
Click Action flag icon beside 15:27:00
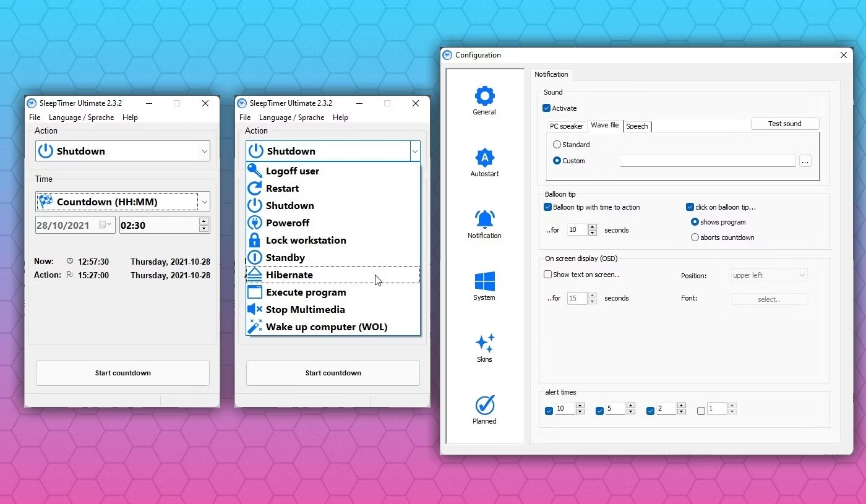[69, 275]
